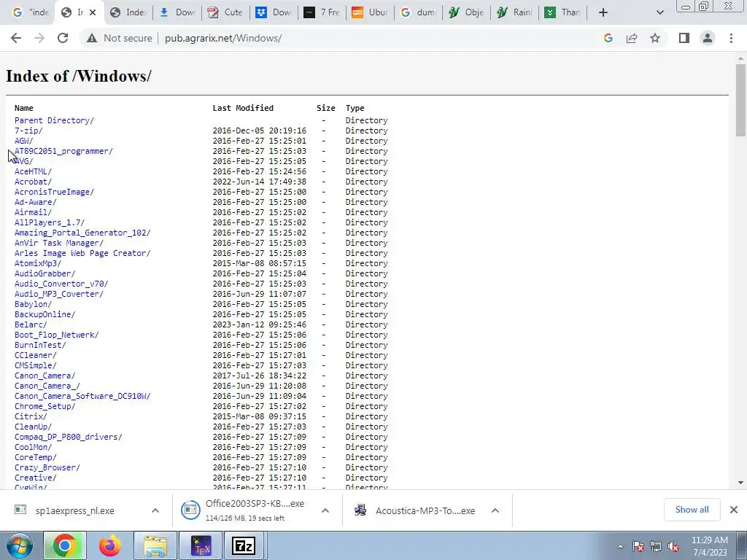Open downloaded sp1aexpress_nl.exe file
Screen dimensions: 747x560
pos(75,510)
